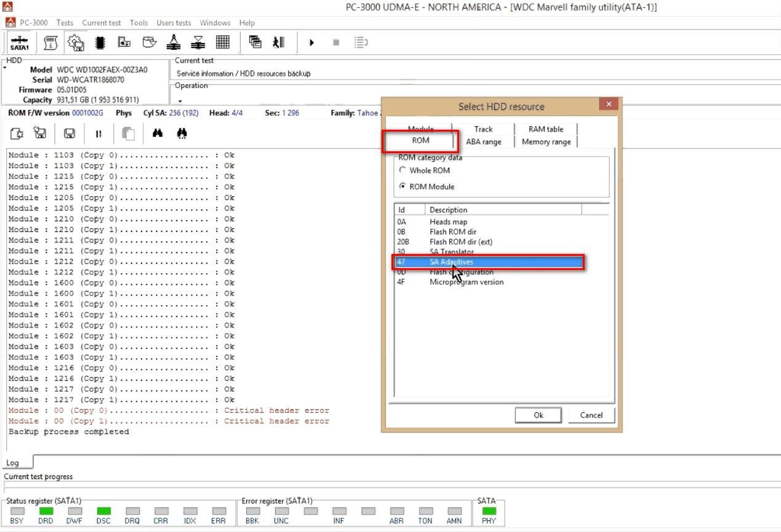Switch to the ABA range tab
This screenshot has height=532, width=781.
[x=484, y=141]
